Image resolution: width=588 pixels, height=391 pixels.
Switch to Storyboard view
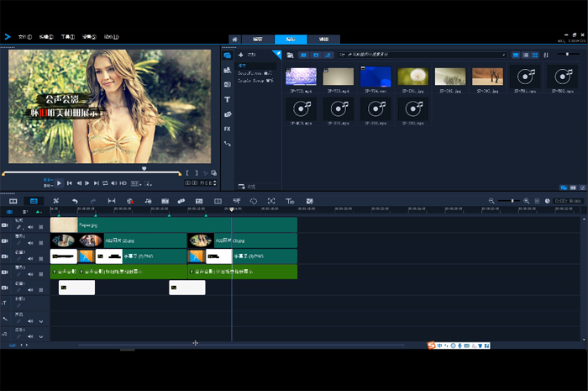click(x=13, y=201)
